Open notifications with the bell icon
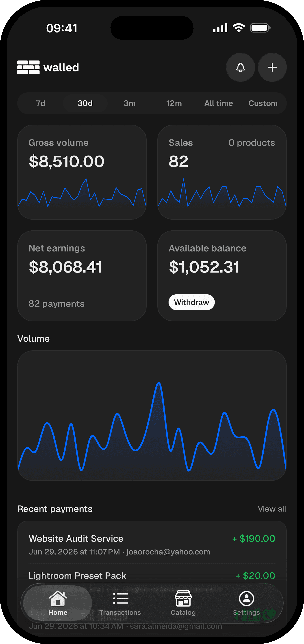 tap(240, 67)
